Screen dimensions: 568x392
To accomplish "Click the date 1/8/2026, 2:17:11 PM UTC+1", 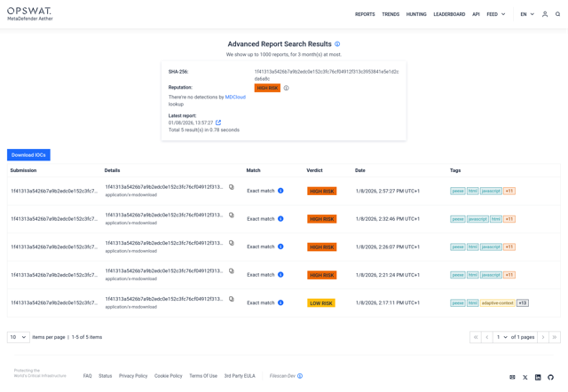I will pyautogui.click(x=388, y=302).
